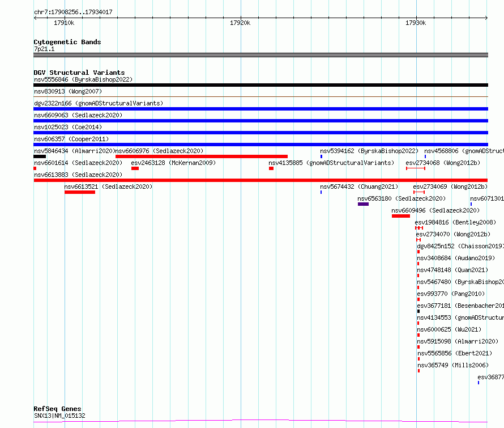Screen dimensions: 504x428
Task: Open nsv4135885 gnomADStructuralVariants entry
Action: pyautogui.click(x=331, y=163)
